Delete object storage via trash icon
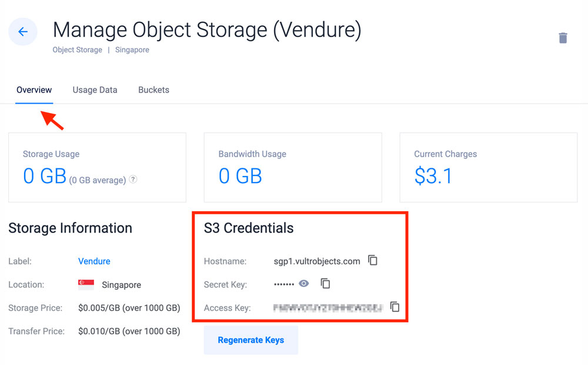Viewport: 588px width, 365px height. pyautogui.click(x=563, y=38)
